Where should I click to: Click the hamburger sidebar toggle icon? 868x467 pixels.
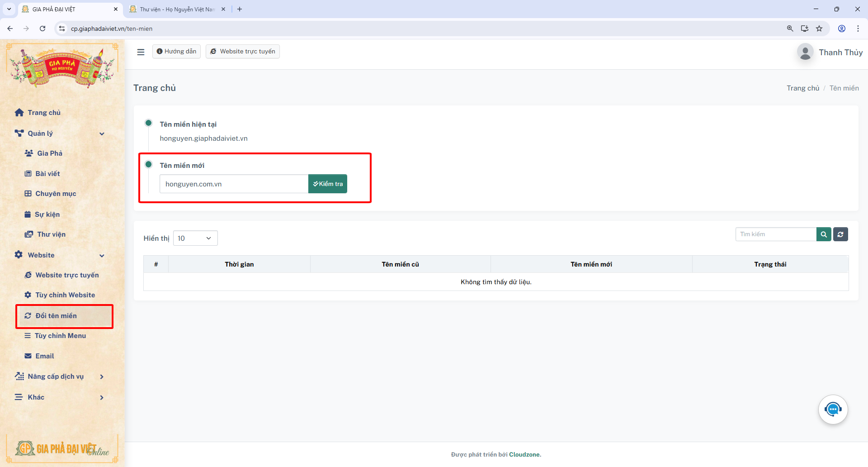[141, 52]
